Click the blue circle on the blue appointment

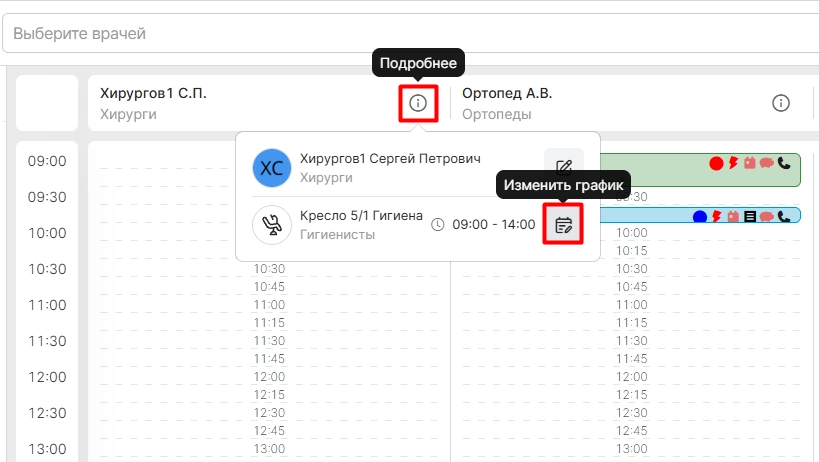699,216
